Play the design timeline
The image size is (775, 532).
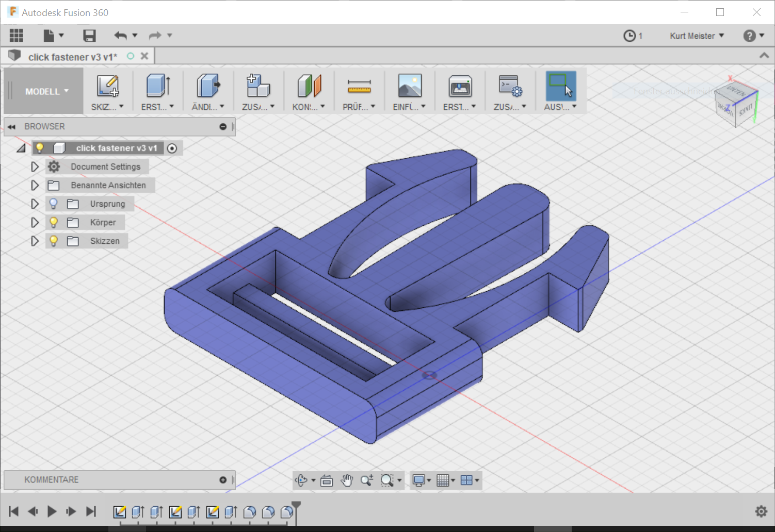(52, 511)
